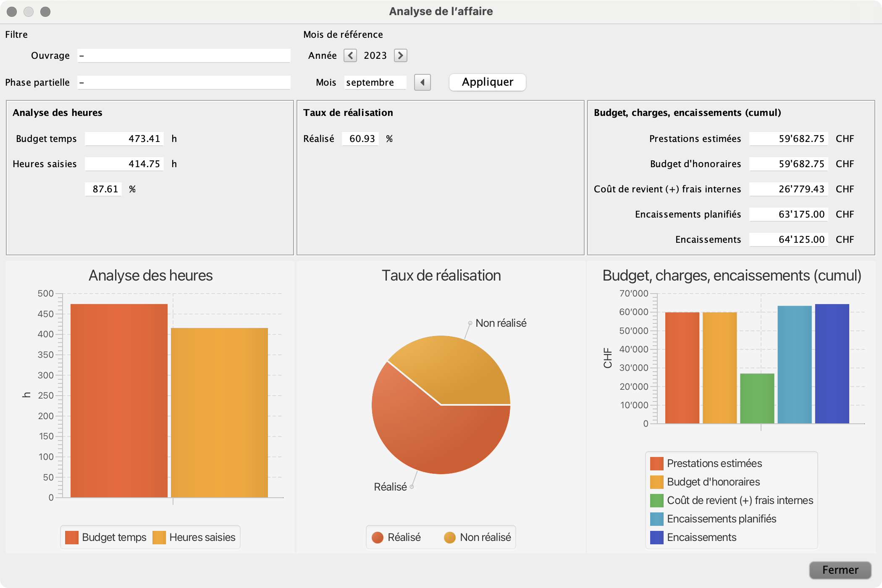The height and width of the screenshot is (588, 882).
Task: Click the Analyse des heures chart title
Action: [150, 276]
